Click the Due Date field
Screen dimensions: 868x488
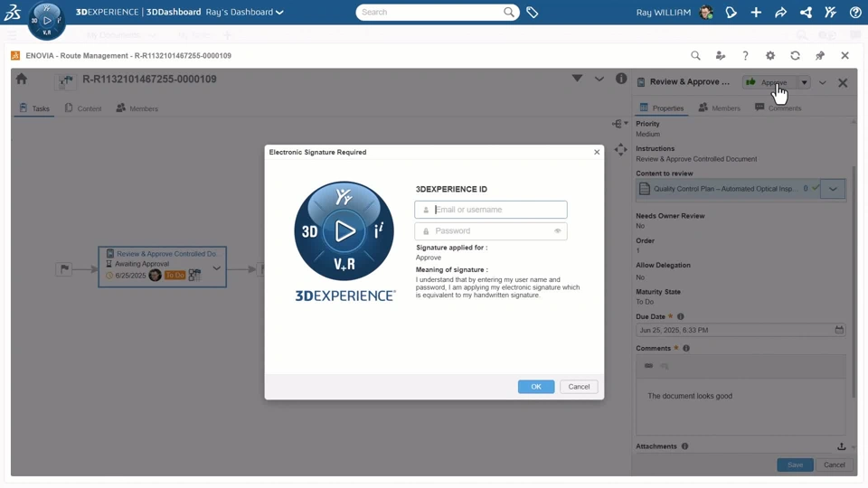741,330
